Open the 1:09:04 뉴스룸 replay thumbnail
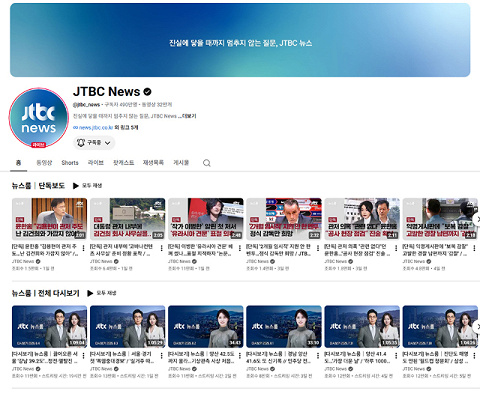Viewport: 480px width, 394px height. click(49, 327)
